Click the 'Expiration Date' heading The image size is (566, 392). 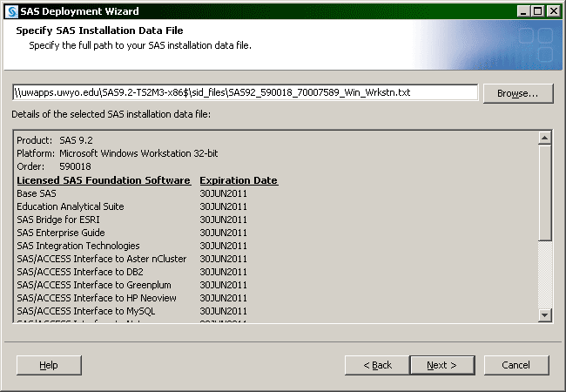[239, 180]
